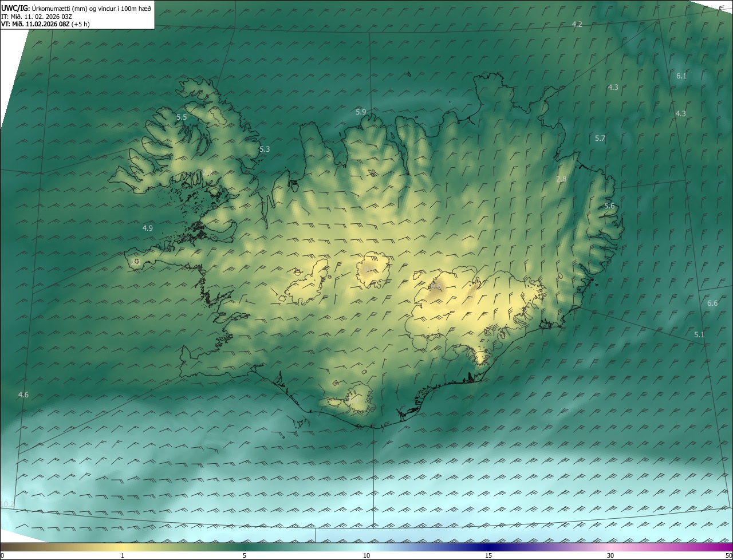Viewport: 733px width, 560px height.
Task: Click the 5 tick on the color scale
Action: click(245, 555)
